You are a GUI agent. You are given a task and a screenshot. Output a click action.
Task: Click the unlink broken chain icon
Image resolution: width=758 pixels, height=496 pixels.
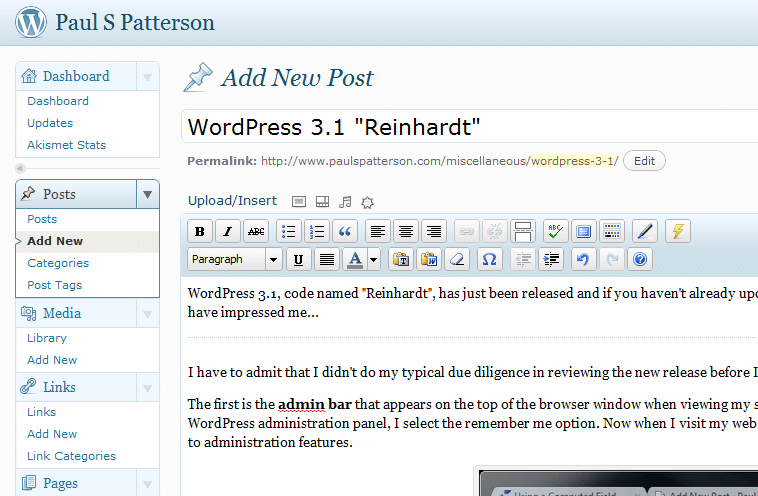point(495,232)
